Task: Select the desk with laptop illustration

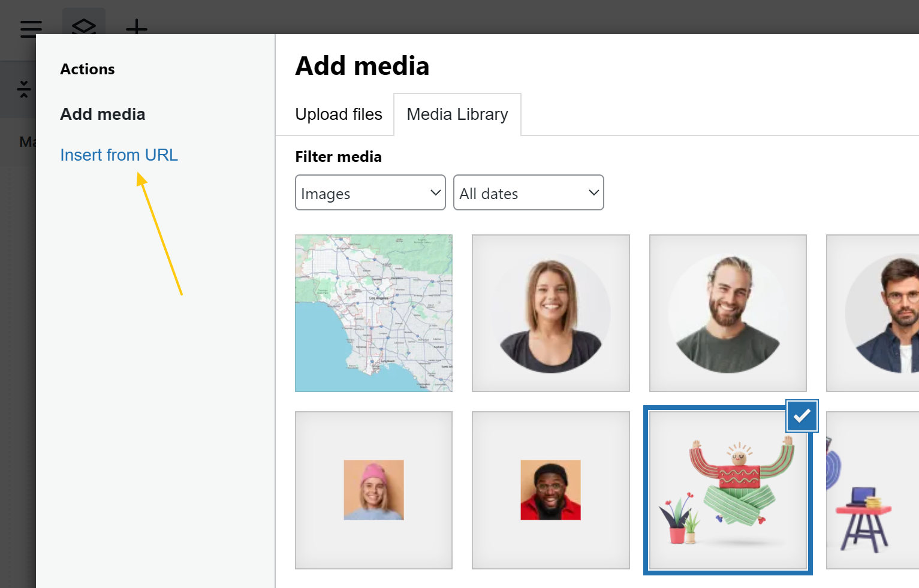Action: click(x=872, y=490)
